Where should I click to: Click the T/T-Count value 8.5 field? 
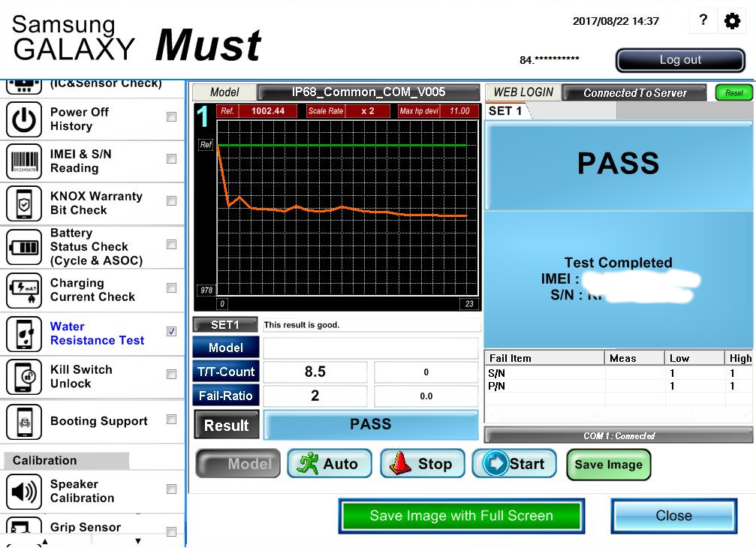pos(315,372)
